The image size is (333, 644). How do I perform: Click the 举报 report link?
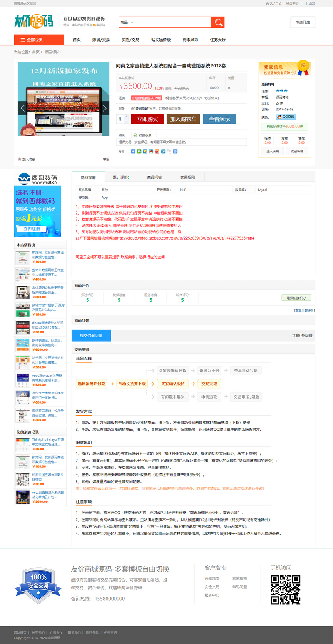[x=106, y=159]
